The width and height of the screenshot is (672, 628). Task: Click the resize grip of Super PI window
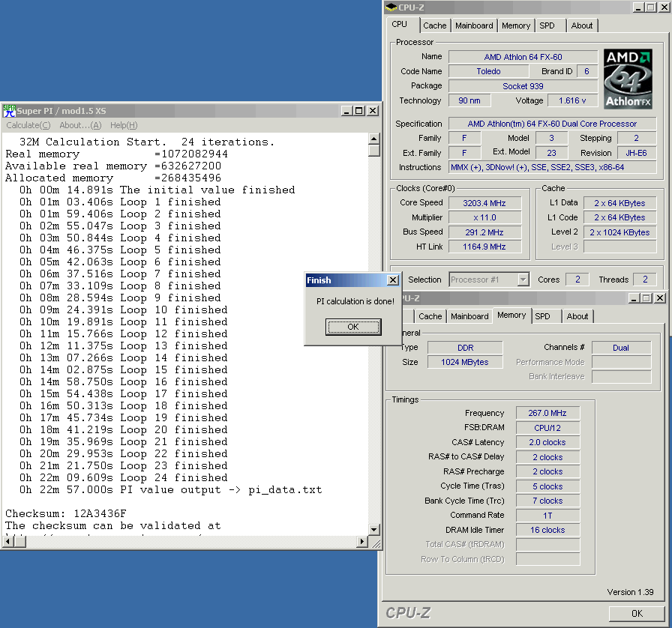pyautogui.click(x=376, y=543)
